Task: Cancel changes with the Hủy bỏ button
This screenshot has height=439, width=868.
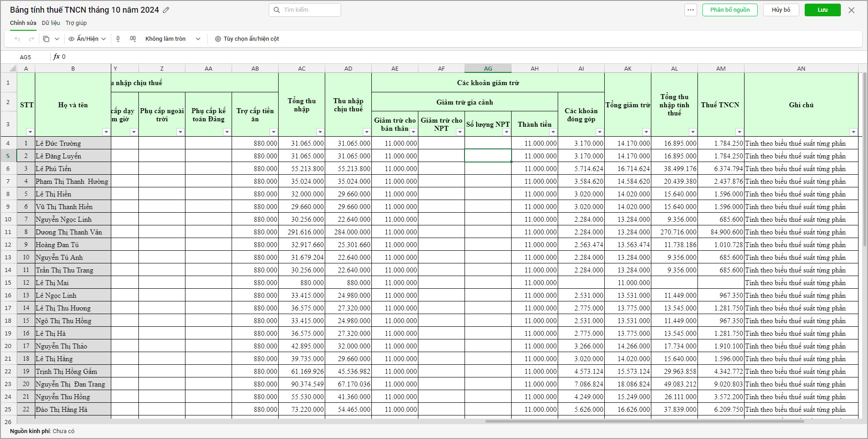Action: point(781,10)
